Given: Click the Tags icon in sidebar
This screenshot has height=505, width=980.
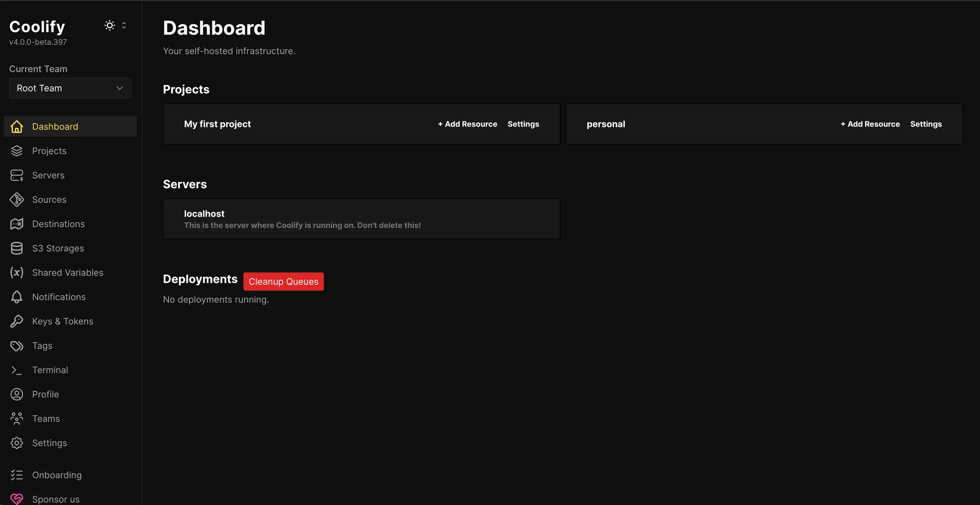Looking at the screenshot, I should point(17,346).
